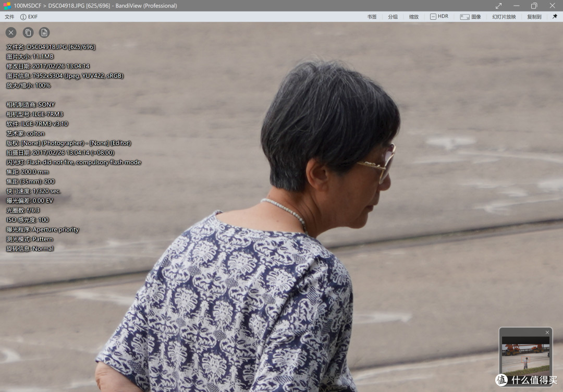Select the 测光模式: Pattern line
563x392 pixels.
29,239
